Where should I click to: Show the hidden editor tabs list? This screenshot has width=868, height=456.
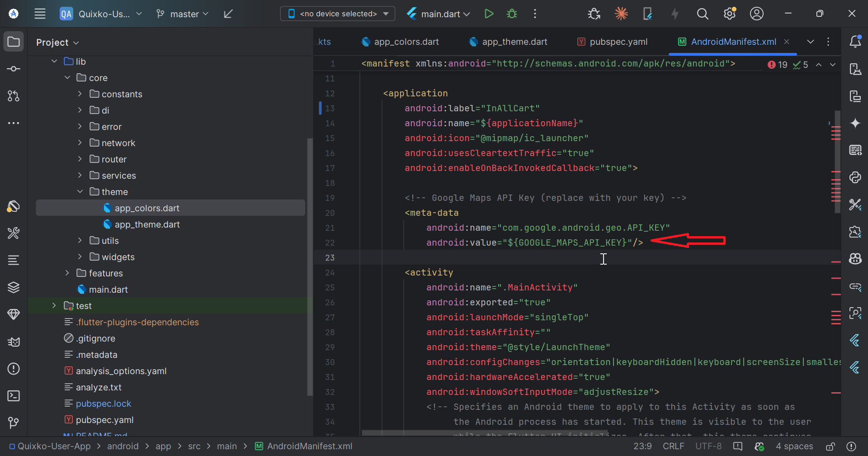(x=811, y=42)
